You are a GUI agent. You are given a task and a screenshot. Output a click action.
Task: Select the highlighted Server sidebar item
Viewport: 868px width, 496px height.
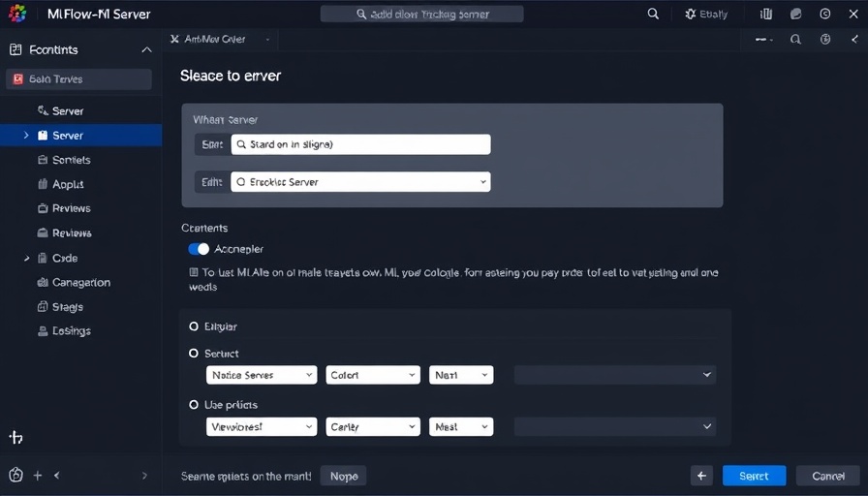(x=80, y=135)
